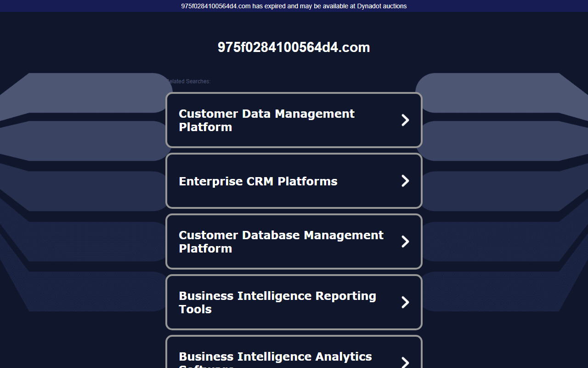Screen dimensions: 588x368
Task: Click the expired domain Dynadot auctions notice
Action: 294,6
